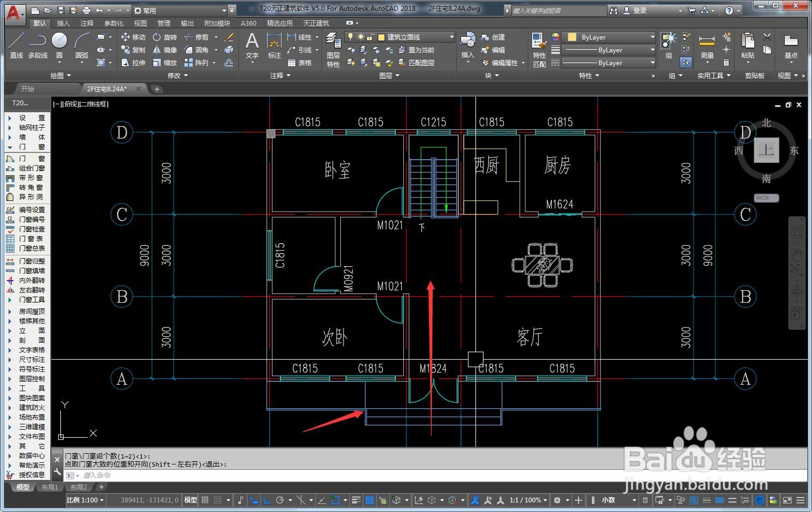Screen dimensions: 812x512
Task: Click the Undo arrow in quick access toolbar
Action: [x=99, y=10]
